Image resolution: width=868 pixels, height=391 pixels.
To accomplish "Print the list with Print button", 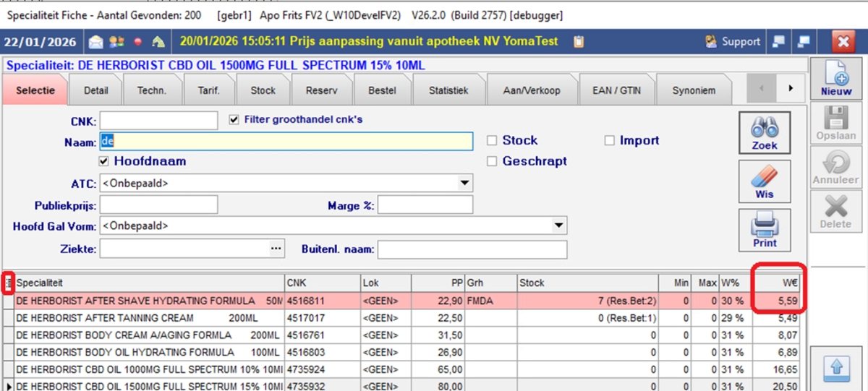I will pos(765,230).
